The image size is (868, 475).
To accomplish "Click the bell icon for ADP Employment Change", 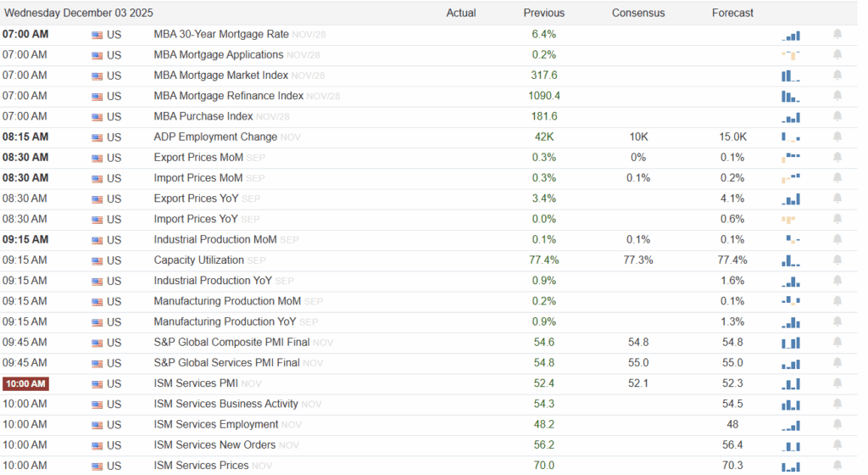I will click(837, 137).
